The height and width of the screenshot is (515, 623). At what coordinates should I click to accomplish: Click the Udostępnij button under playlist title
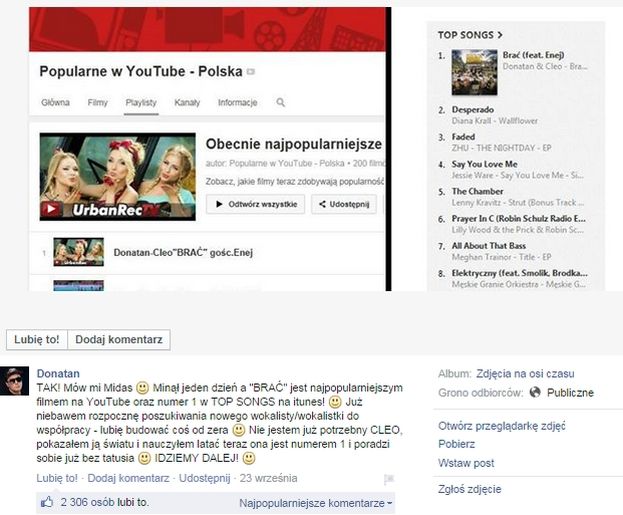[x=344, y=204]
